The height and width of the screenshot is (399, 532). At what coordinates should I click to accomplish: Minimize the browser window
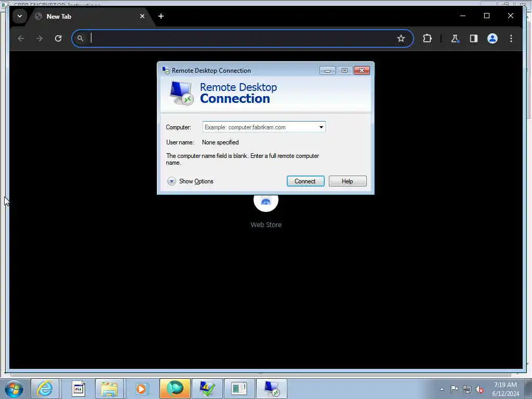click(x=463, y=16)
